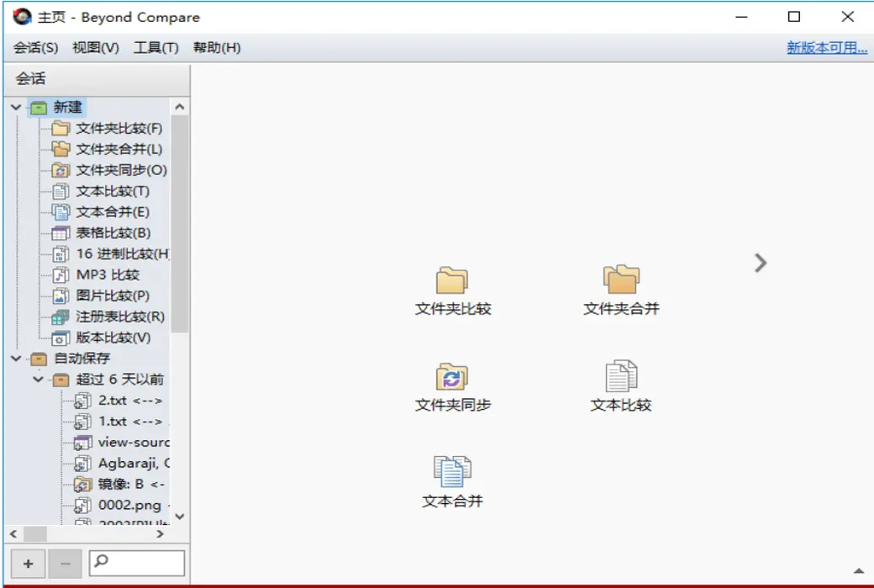Click the horizontal scrollbar left arrow

(13, 534)
